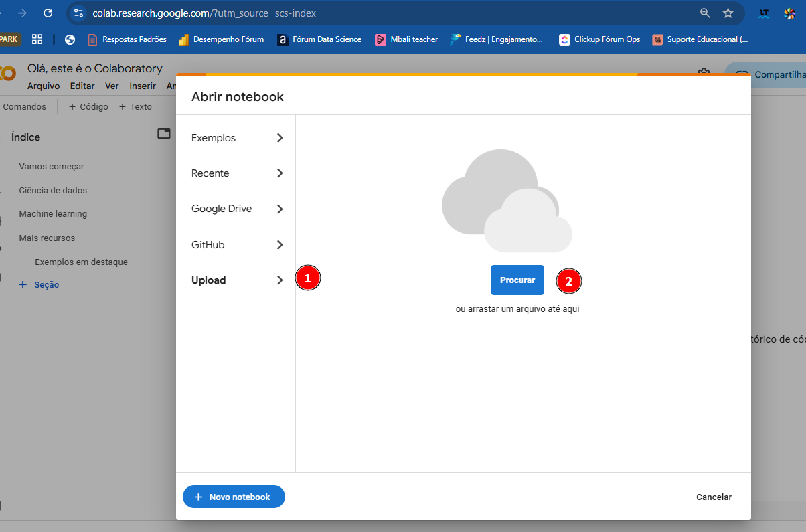Select the Recente tab in dialog
This screenshot has width=806, height=532.
236,173
